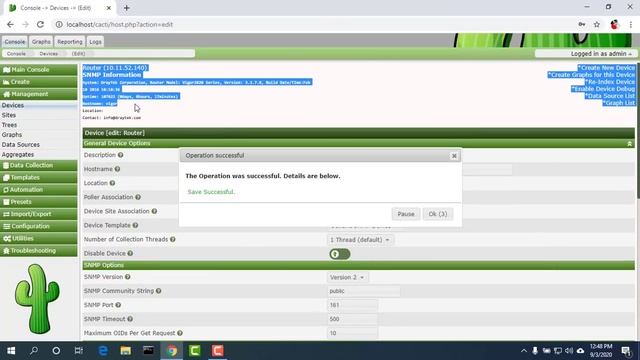
Task: Open the Utilities sidebar menu
Action: click(39, 238)
